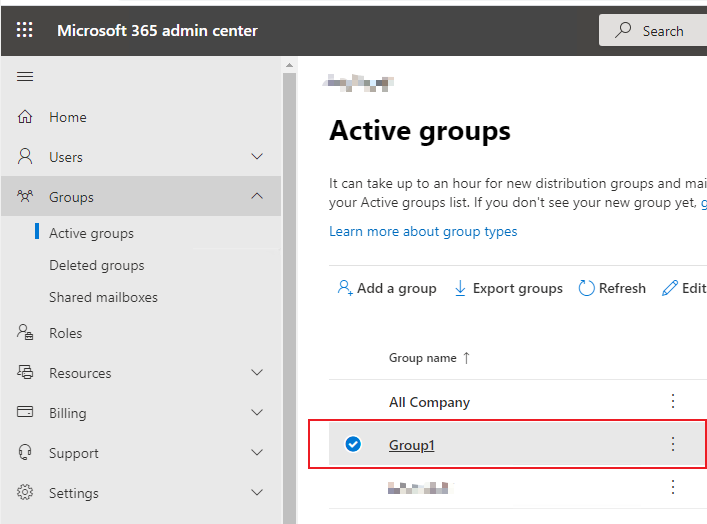
Task: Select Active groups in the sidebar
Action: [92, 234]
